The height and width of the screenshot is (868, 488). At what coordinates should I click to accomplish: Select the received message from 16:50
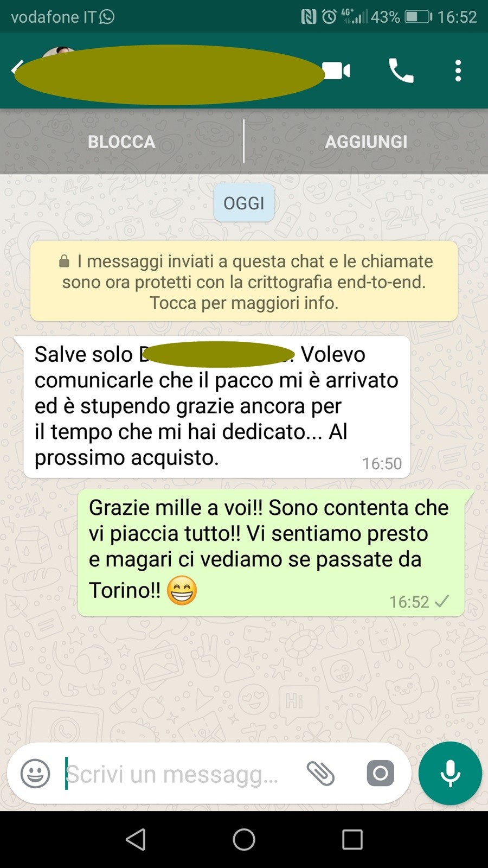click(x=217, y=407)
